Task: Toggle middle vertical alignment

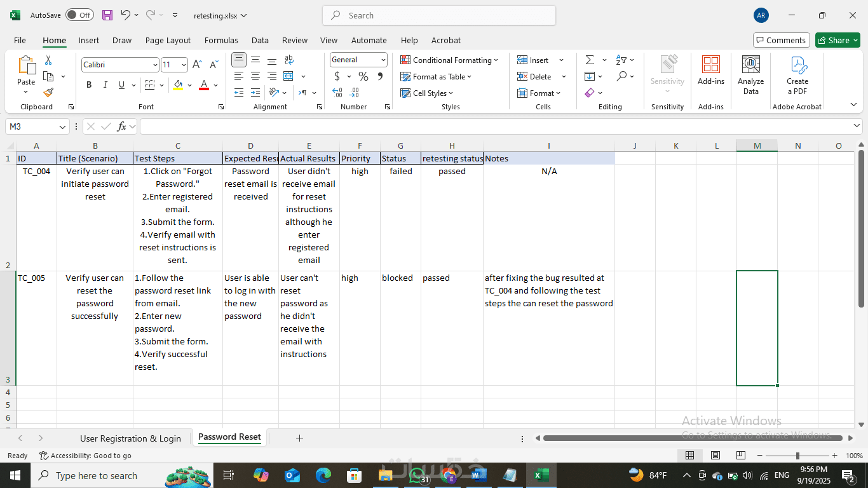Action: pyautogui.click(x=255, y=60)
